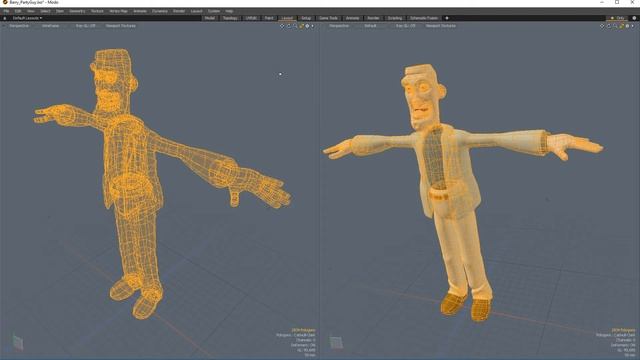Click left viewport move/pan view icon
The image size is (640, 360).
tap(282, 26)
